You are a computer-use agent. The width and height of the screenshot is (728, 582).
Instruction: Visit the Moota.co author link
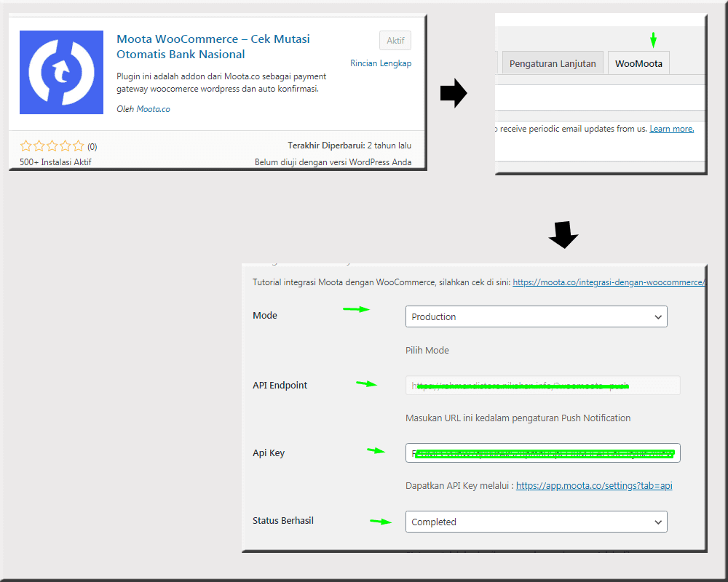(x=154, y=109)
